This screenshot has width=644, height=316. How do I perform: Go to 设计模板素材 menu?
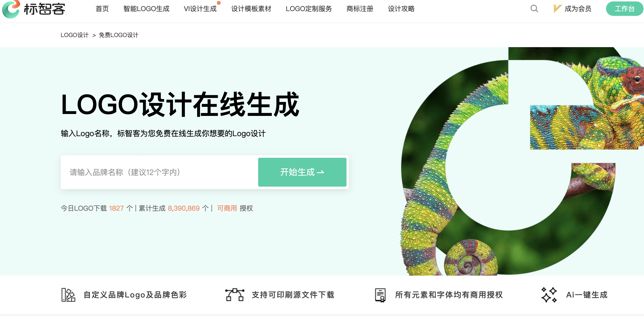251,9
